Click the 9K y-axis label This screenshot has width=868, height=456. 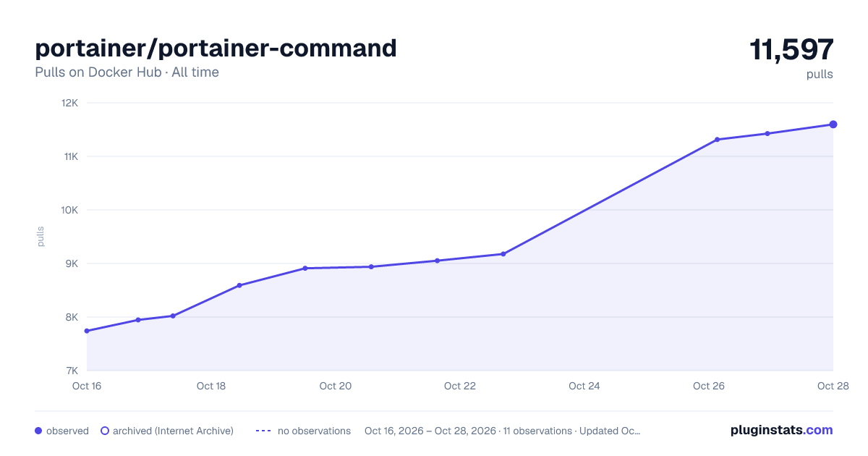tap(72, 263)
